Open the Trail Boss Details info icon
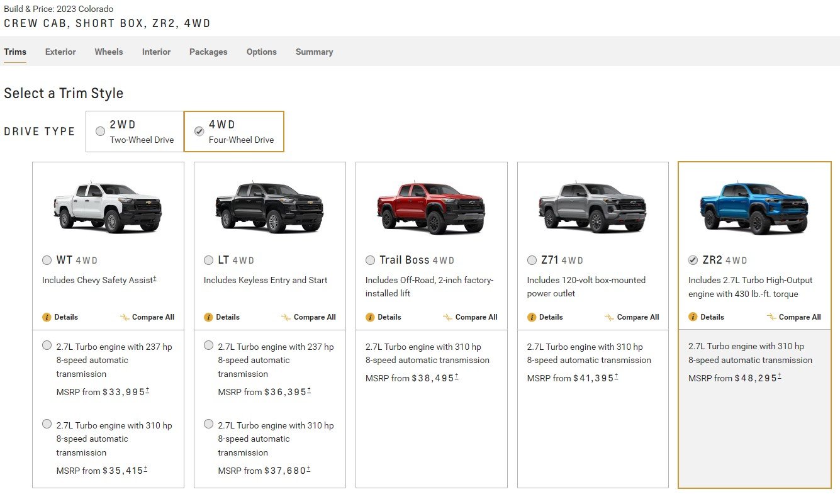This screenshot has width=840, height=504. click(370, 317)
